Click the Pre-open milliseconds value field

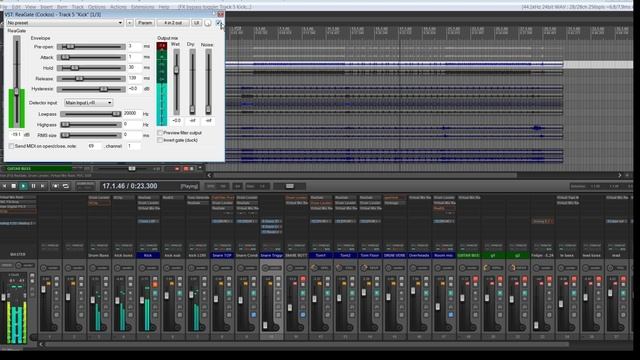[134, 46]
